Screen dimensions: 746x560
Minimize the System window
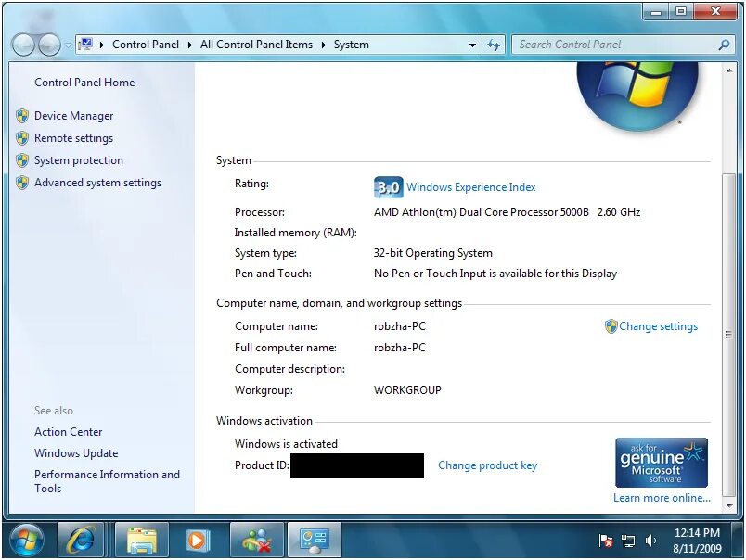656,11
